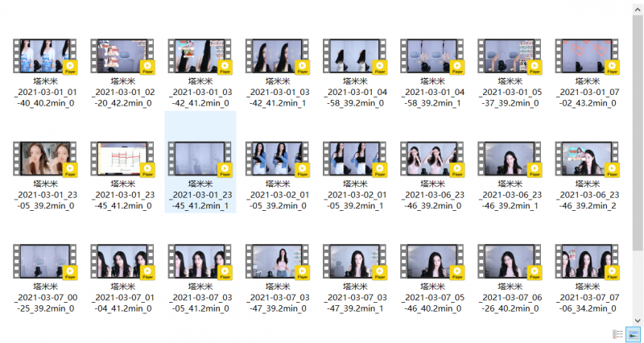Click filename label 2021-03-06_23-46_39.2min_2
Viewport: 644px width, 343px height.
point(586,196)
